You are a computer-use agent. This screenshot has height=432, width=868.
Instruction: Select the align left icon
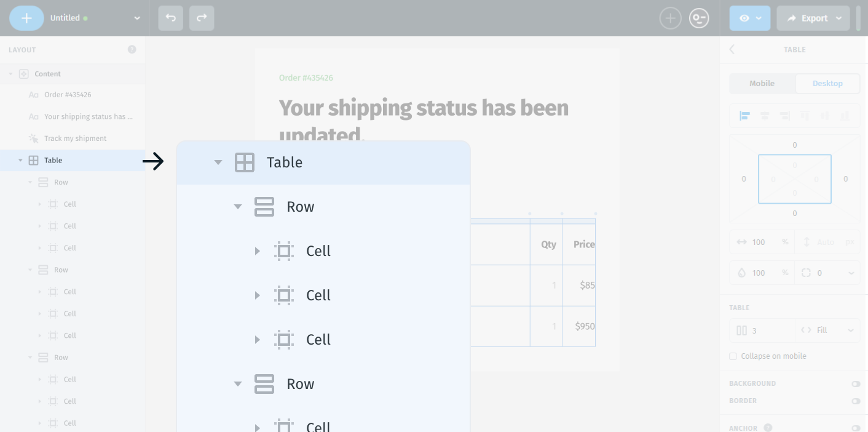pos(744,116)
